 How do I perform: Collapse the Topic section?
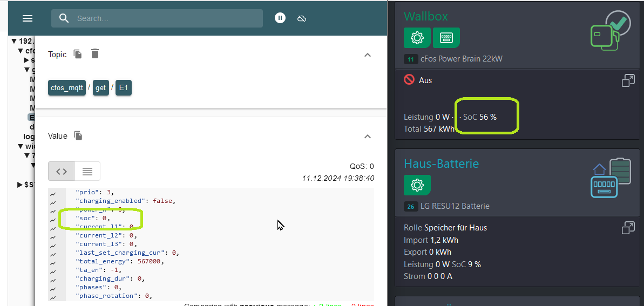[368, 55]
